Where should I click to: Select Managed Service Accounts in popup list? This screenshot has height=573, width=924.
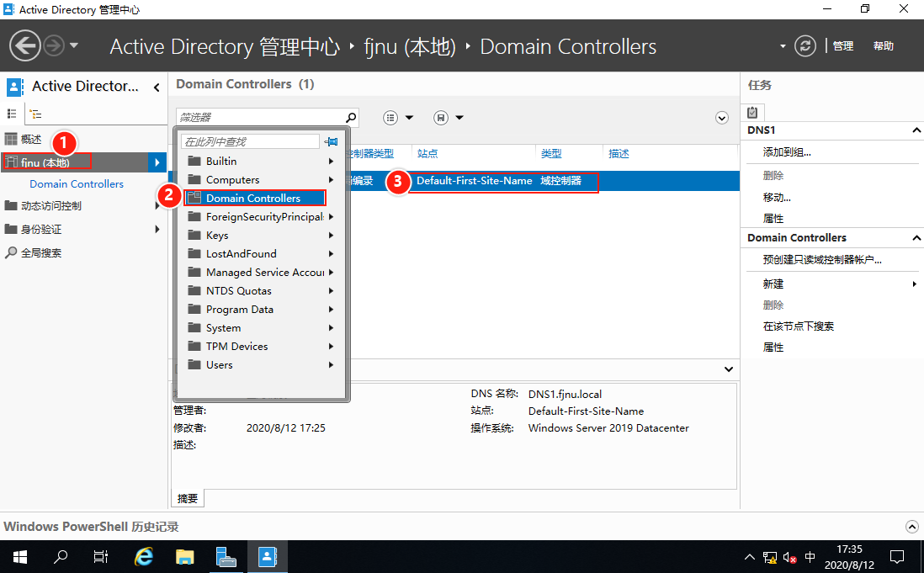(x=262, y=272)
